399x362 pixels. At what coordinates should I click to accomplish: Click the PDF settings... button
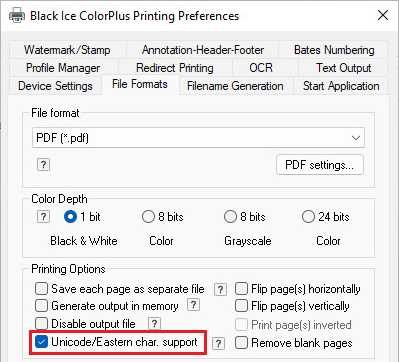point(320,165)
